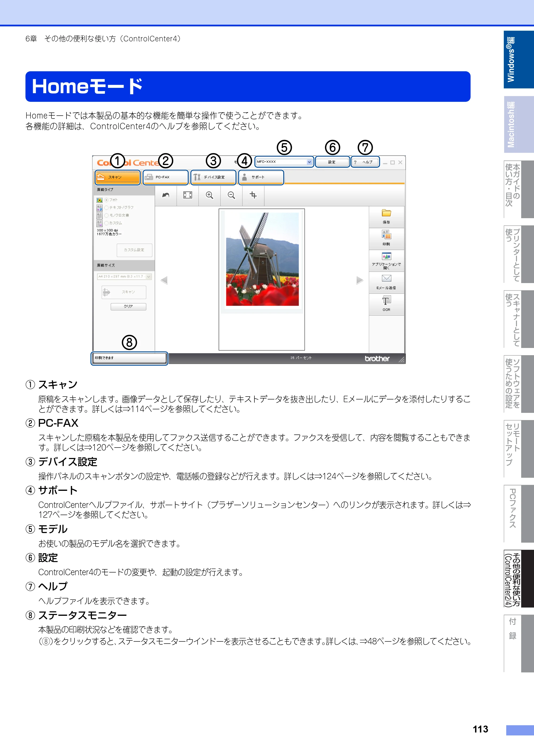Viewport: 534px width, 756px height.
Task: Select the フォト radio button
Action: click(x=107, y=200)
